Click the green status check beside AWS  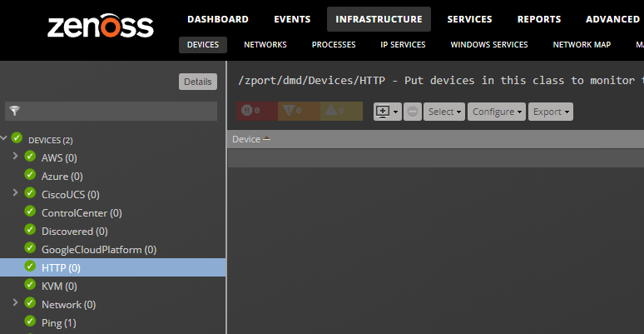(30, 156)
